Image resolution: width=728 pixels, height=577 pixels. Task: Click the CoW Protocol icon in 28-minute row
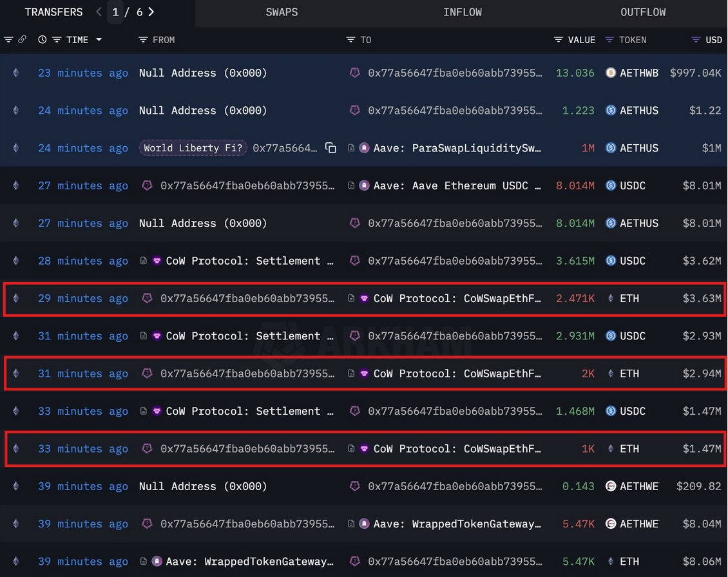click(x=157, y=261)
